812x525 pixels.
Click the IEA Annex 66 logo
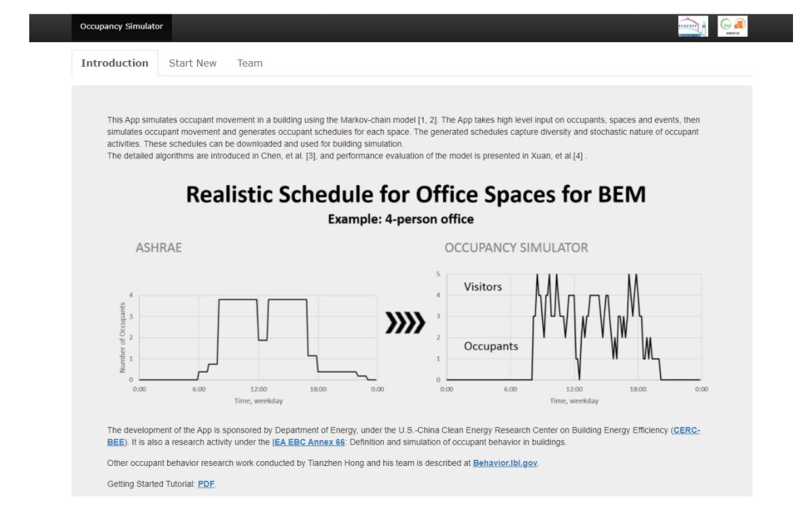[x=733, y=28]
